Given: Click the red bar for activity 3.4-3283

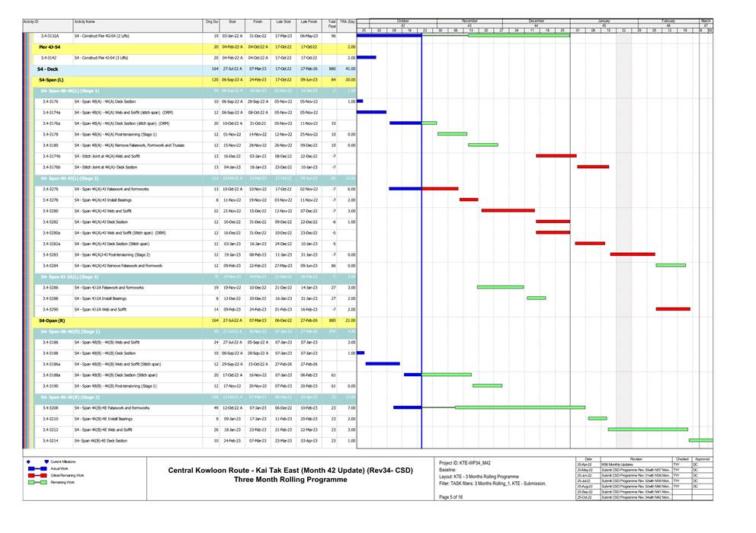Looking at the screenshot, I should (633, 254).
